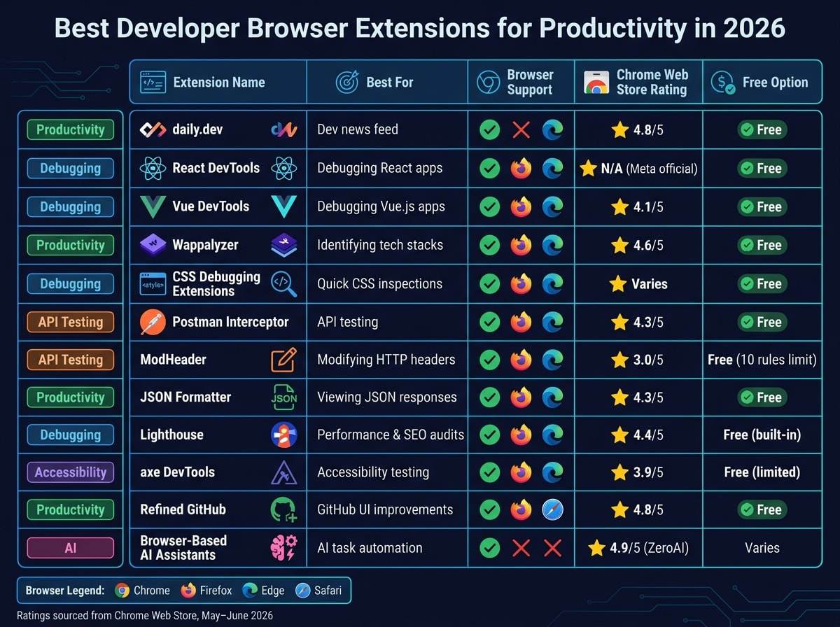Screen dimensions: 840x627
Task: Click the React DevTools atom icon
Action: point(153,168)
